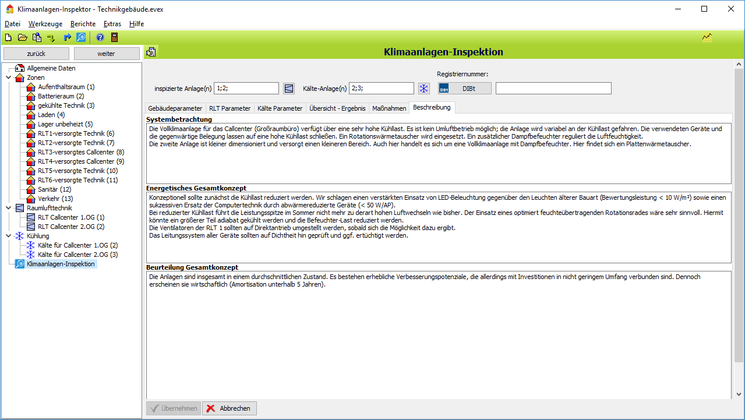
Task: Click the blue forward arrow toolbar icon
Action: pos(67,38)
